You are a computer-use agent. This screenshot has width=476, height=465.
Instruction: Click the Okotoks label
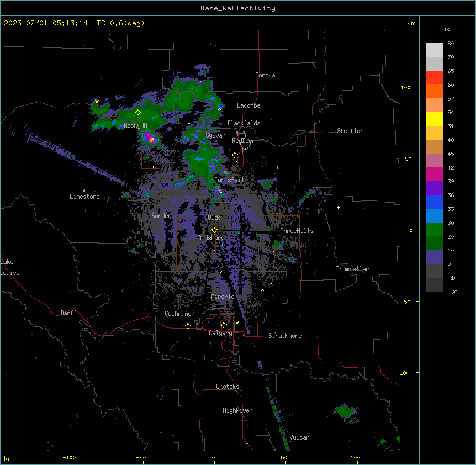pyautogui.click(x=228, y=387)
